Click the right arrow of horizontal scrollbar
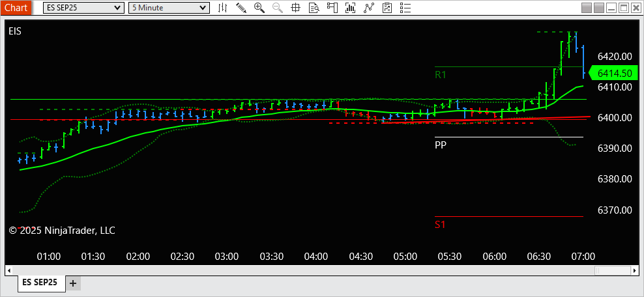 point(636,271)
